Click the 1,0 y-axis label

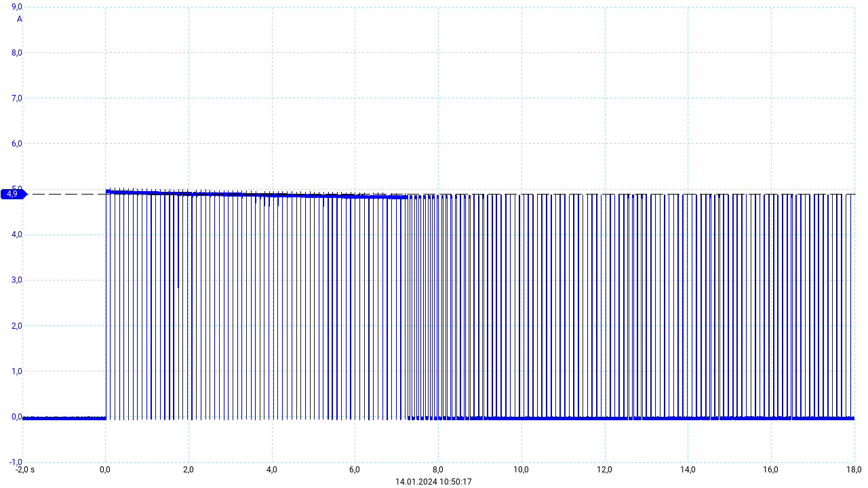pos(17,371)
